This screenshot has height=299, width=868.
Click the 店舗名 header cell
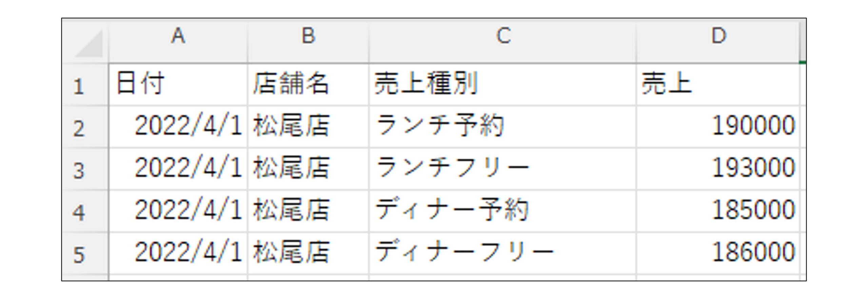coord(308,84)
